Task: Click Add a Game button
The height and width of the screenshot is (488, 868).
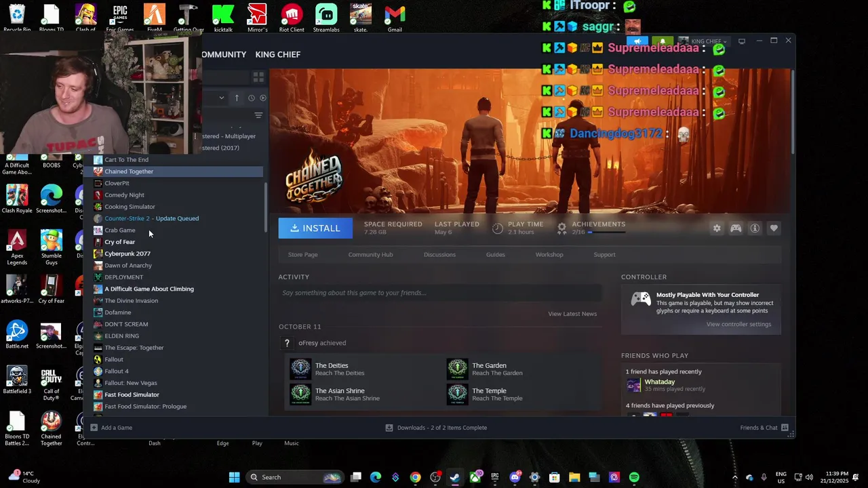Action: click(x=111, y=428)
